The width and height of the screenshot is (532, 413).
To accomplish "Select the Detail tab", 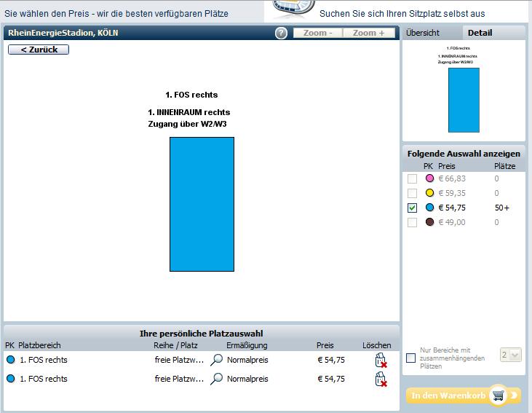I will coord(480,33).
